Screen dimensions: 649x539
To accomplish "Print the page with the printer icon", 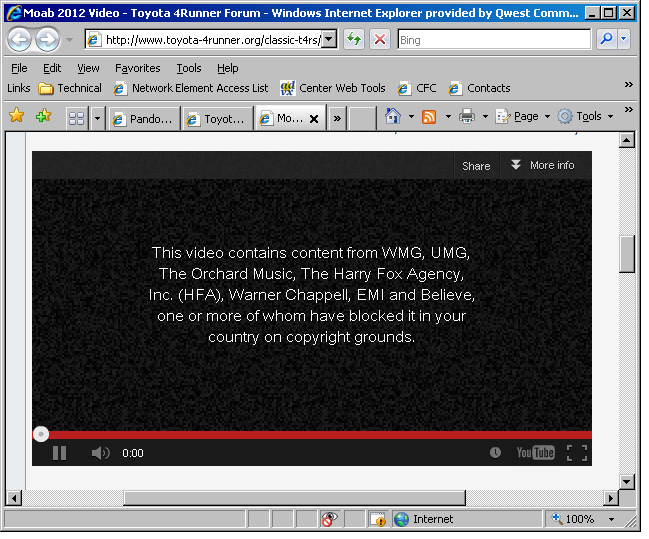I will [x=467, y=116].
